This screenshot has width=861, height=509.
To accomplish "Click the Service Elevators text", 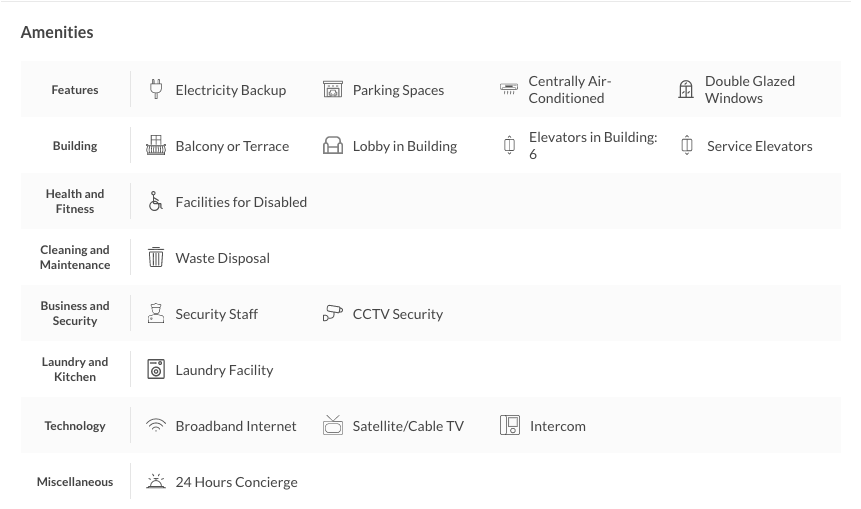I will [759, 146].
